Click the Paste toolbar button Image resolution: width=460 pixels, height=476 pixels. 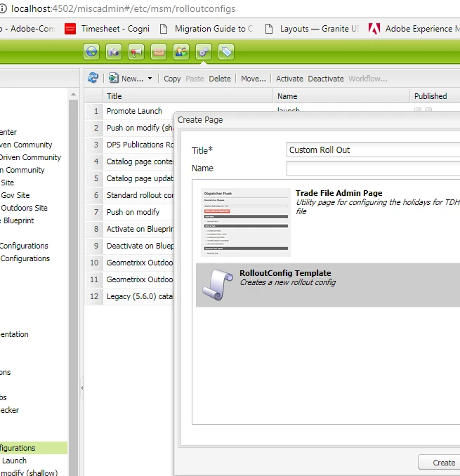pos(195,79)
